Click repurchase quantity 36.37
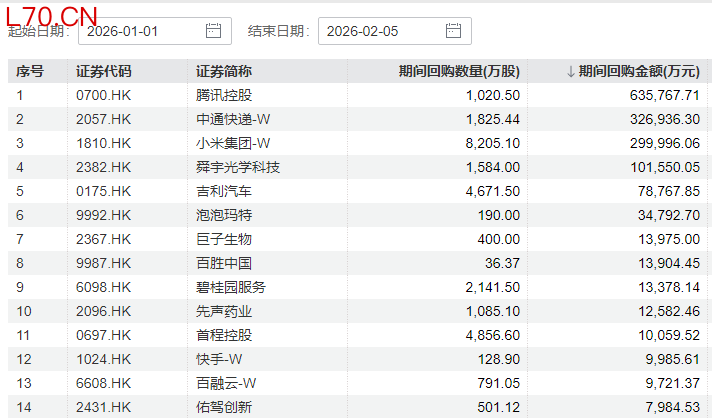The image size is (712, 418). point(503,263)
